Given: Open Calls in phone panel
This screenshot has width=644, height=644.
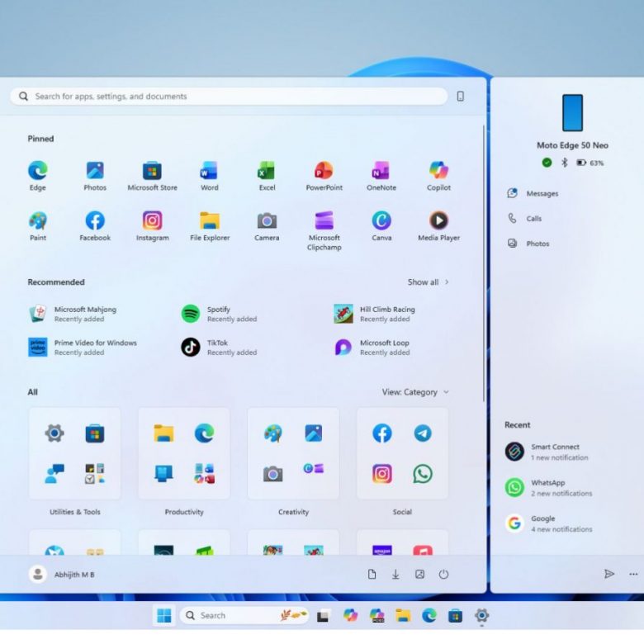Looking at the screenshot, I should pos(525,219).
